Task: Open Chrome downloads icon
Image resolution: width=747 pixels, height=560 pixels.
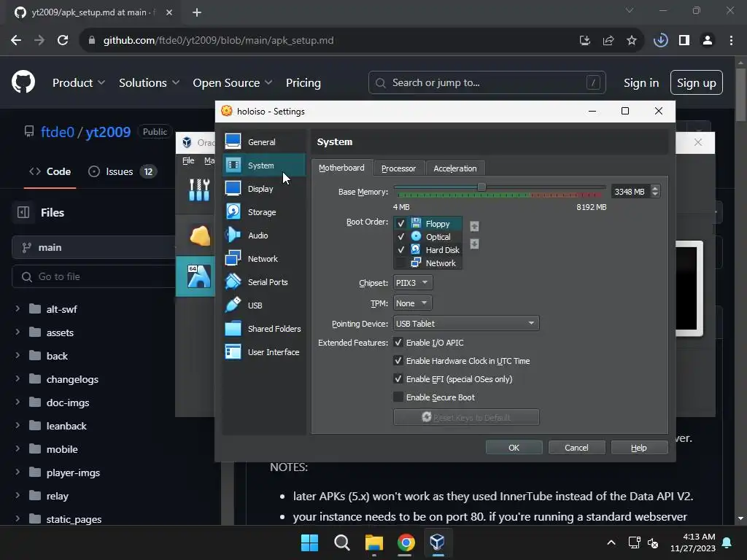Action: click(661, 41)
